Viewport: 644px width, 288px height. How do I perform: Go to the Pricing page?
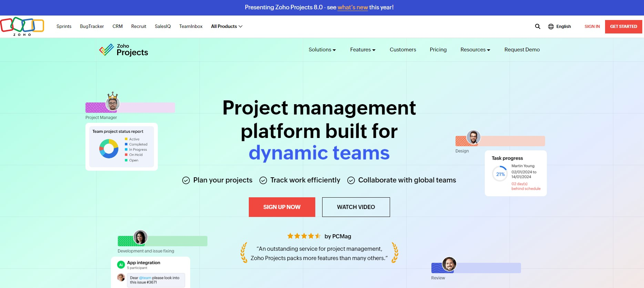438,50
